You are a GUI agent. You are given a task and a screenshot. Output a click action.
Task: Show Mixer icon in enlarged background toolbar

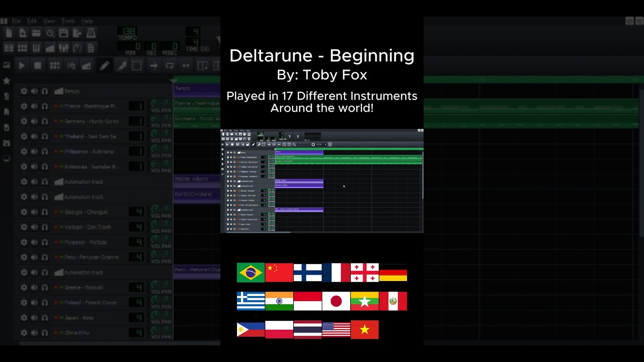(x=63, y=48)
